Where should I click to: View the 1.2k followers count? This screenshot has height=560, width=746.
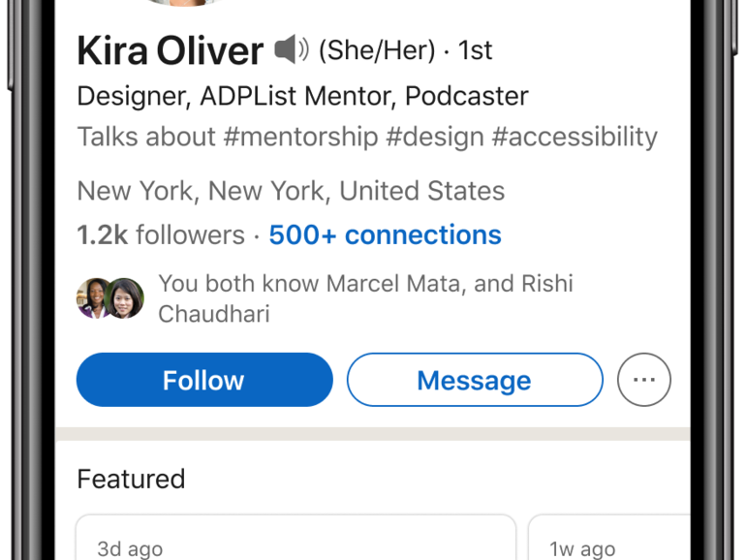(x=160, y=234)
